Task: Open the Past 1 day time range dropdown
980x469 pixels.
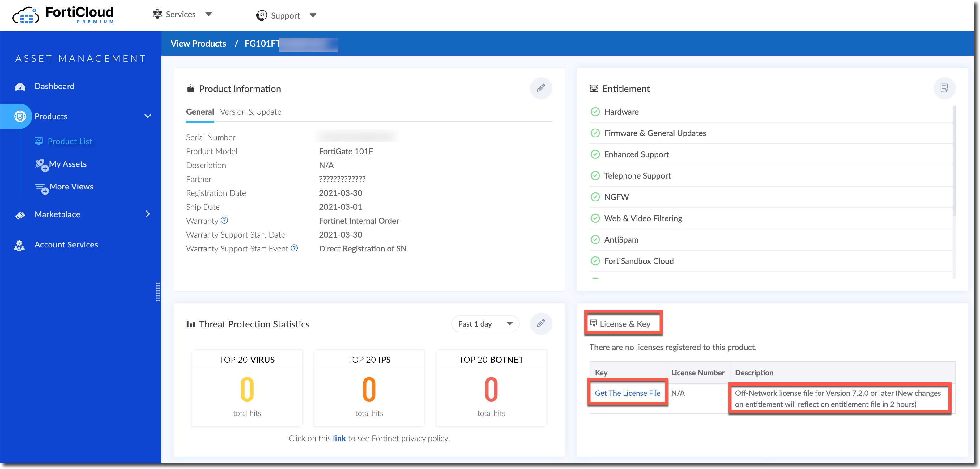Action: tap(485, 324)
